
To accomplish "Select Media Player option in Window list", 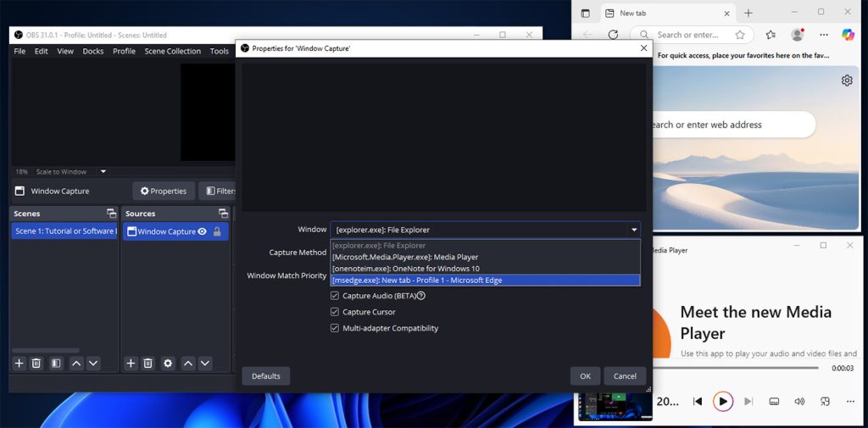I will coord(485,257).
